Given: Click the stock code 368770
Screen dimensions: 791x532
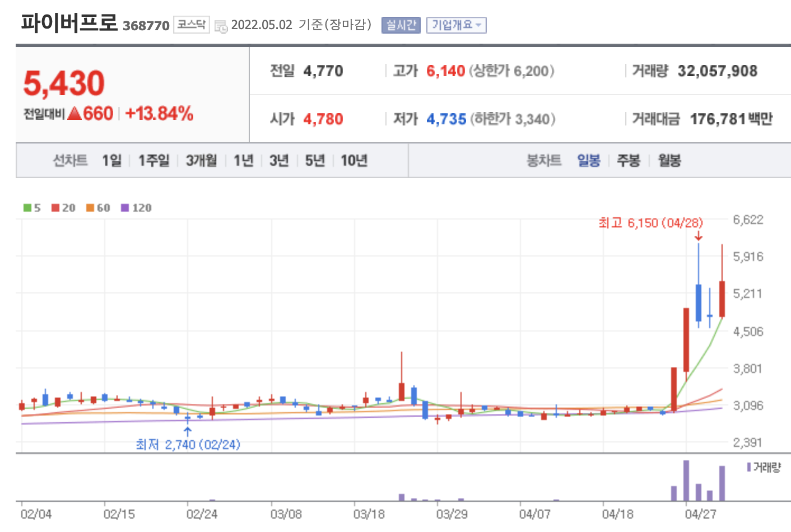Looking at the screenshot, I should 146,26.
